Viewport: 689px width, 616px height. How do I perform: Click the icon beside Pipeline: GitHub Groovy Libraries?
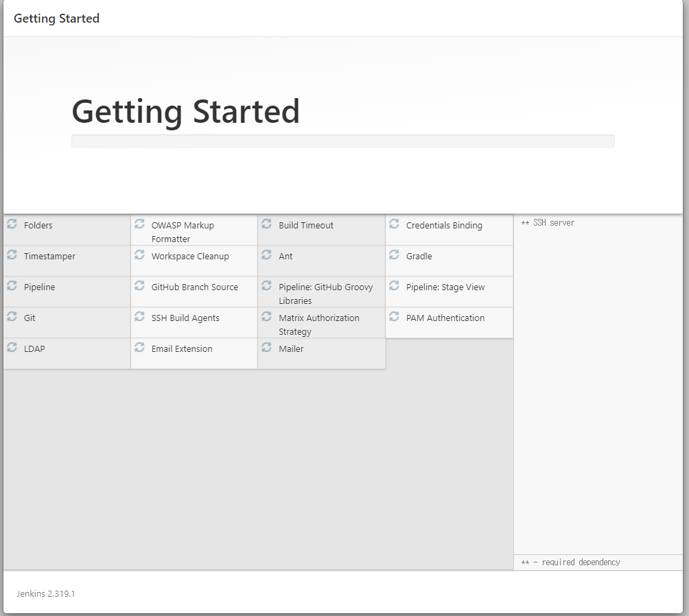(266, 285)
